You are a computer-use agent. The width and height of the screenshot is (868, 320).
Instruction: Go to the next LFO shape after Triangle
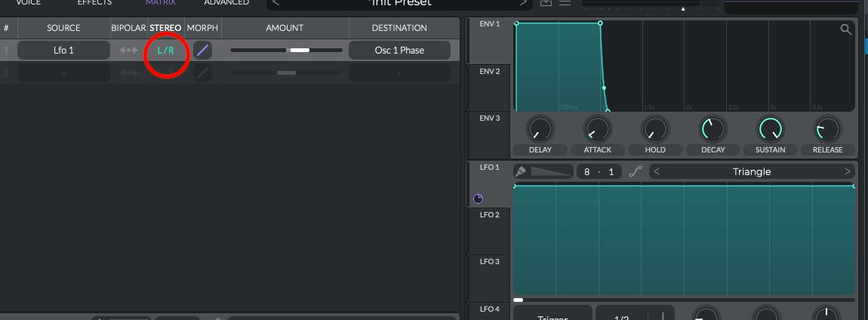[x=847, y=171]
